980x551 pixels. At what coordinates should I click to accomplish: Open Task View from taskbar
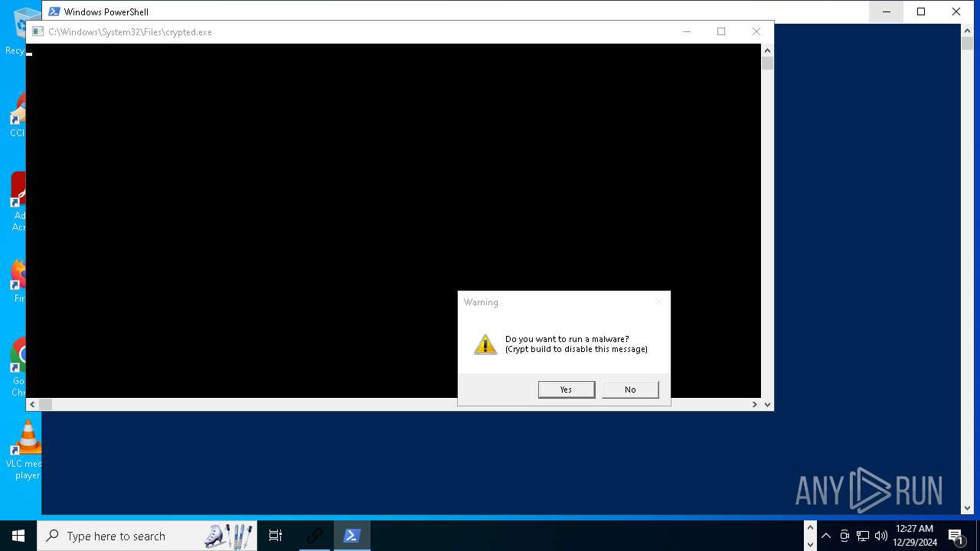[276, 536]
